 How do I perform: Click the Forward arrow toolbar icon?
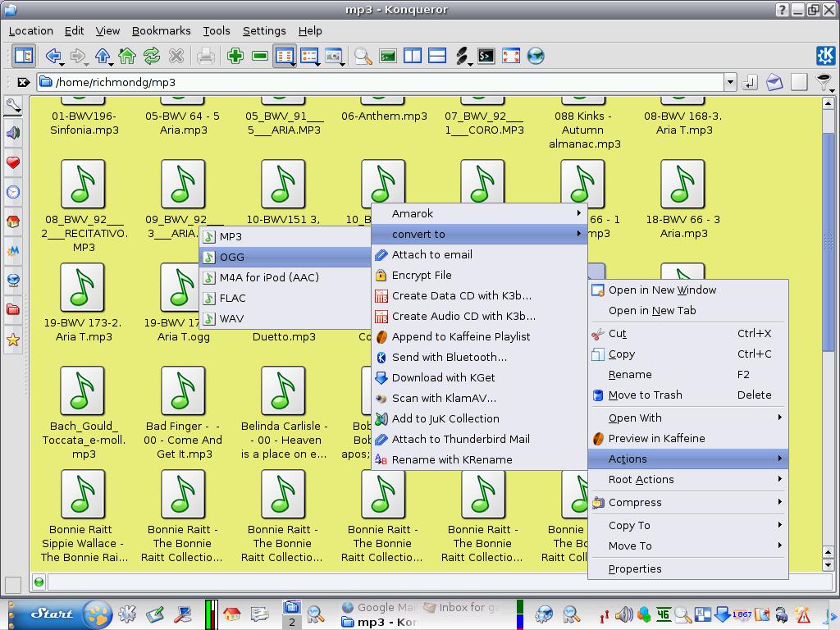(x=78, y=56)
